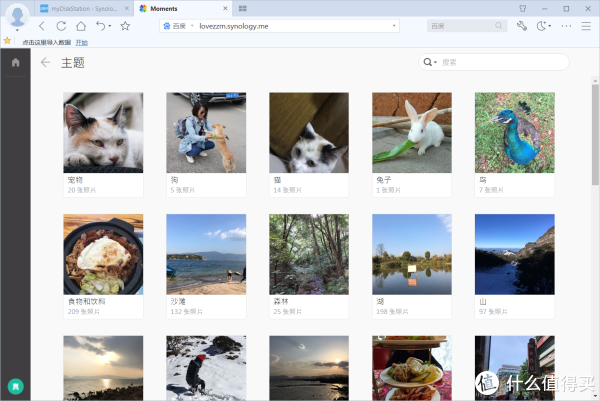Open the 鸟 peacock album

click(x=514, y=132)
